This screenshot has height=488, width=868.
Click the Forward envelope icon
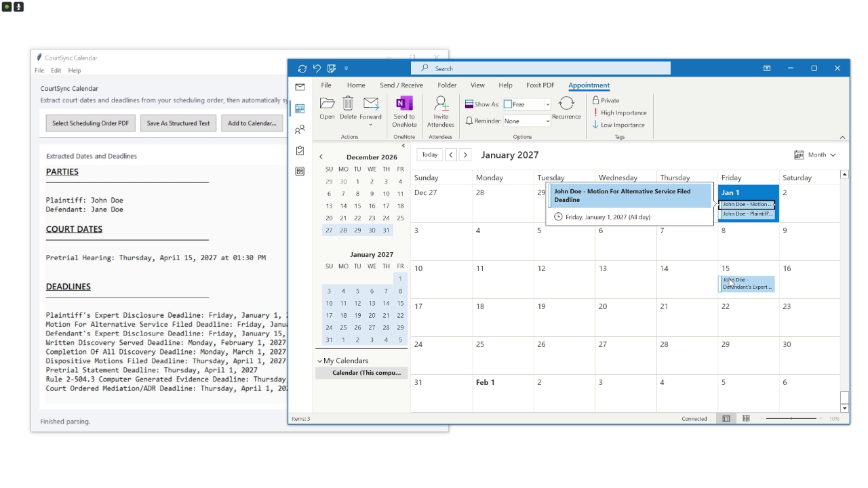tap(371, 104)
